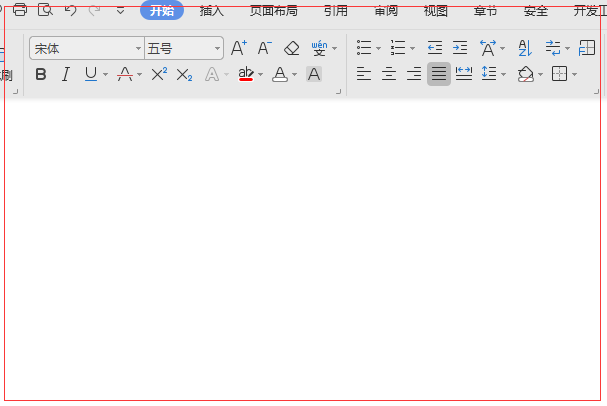Expand numbering styles dropdown arrow

413,48
